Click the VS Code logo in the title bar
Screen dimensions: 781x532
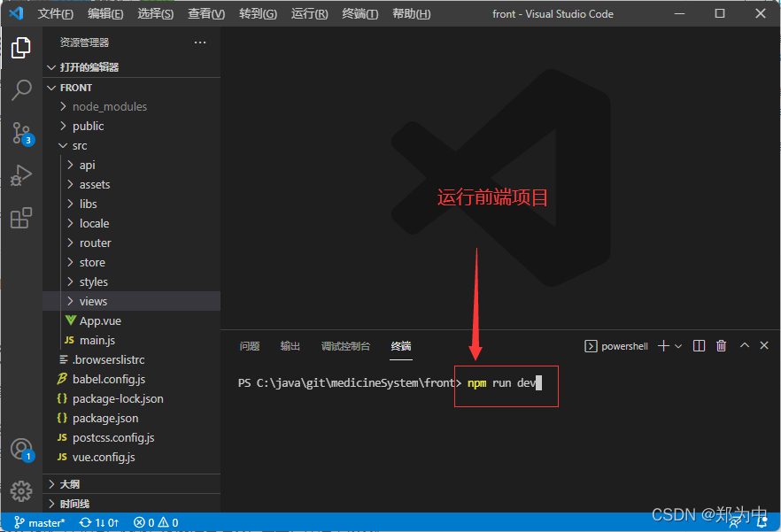16,13
